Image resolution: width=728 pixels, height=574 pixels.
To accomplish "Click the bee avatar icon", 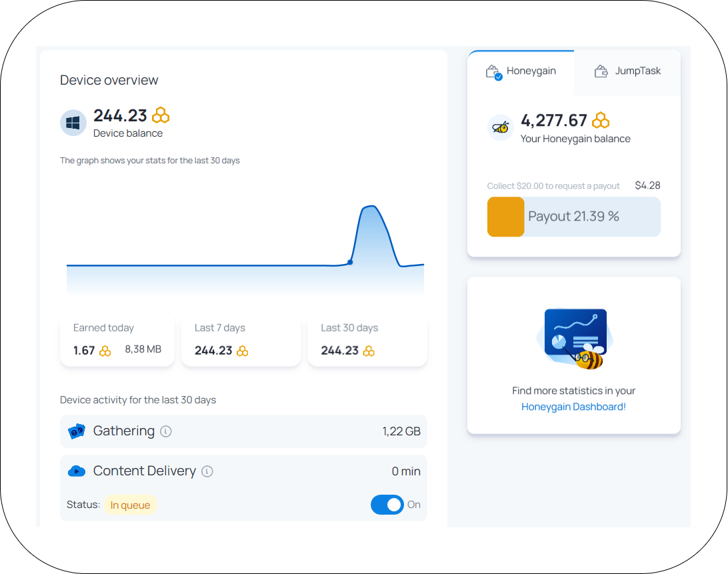I will 500,127.
